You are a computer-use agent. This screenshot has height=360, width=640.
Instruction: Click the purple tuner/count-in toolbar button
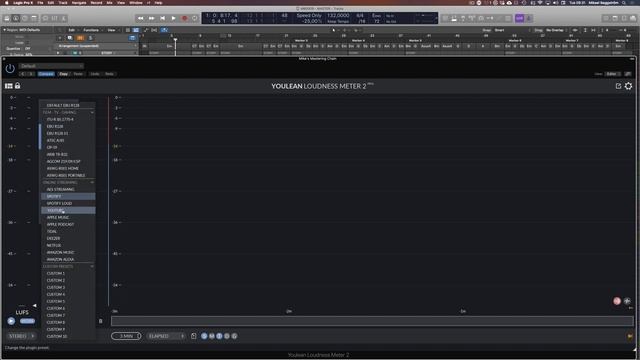tap(519, 18)
